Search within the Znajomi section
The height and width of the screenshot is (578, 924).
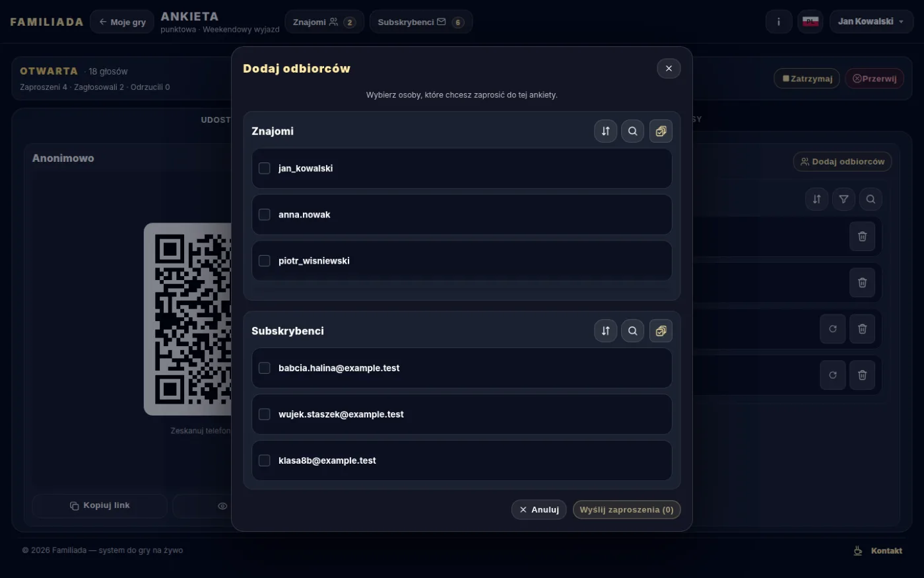click(x=632, y=131)
